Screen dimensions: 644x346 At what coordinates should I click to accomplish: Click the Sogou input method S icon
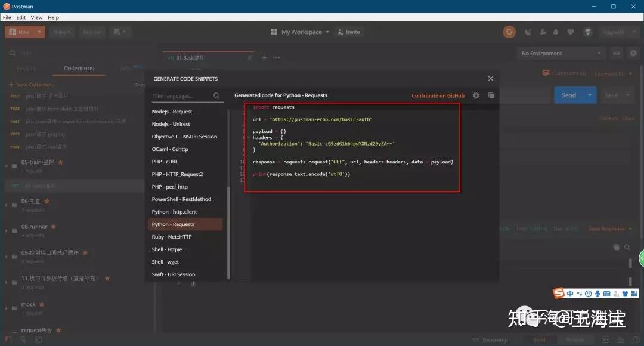point(559,293)
